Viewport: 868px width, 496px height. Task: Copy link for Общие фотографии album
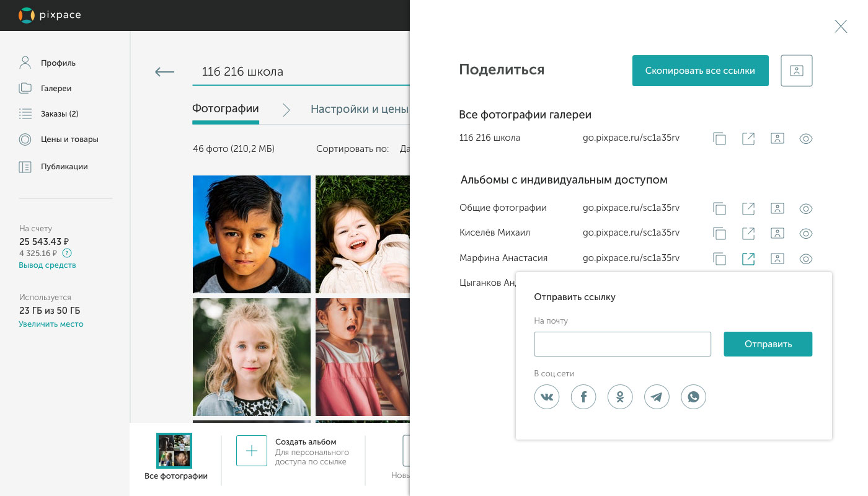[x=719, y=209]
